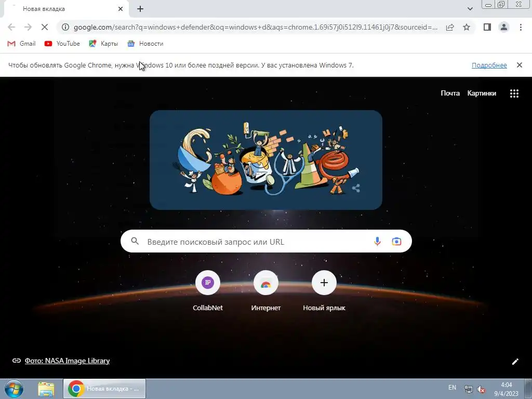Open Картинки link on Google page
This screenshot has height=399, width=532.
click(x=482, y=93)
